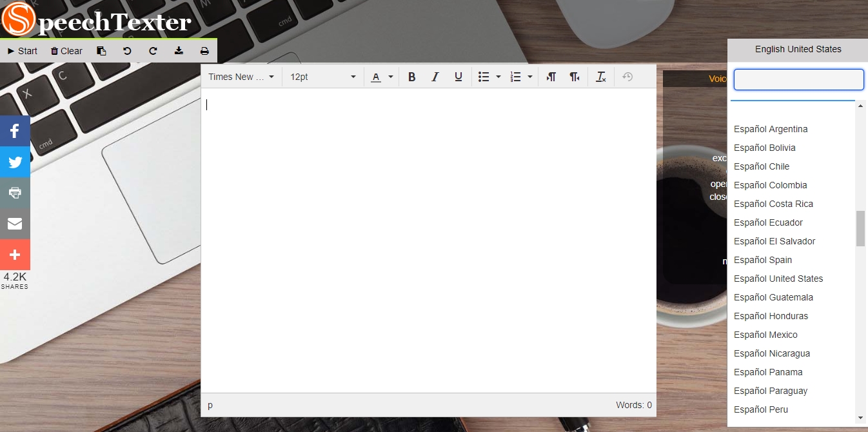Screen dimensions: 868x432
Task: Choose Español Paraguay language
Action: click(771, 391)
